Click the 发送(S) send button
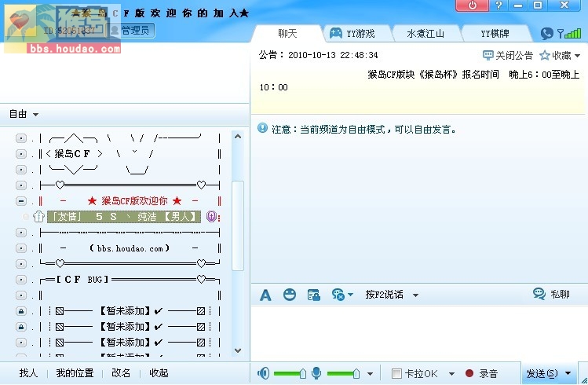588x385 pixels. click(x=542, y=373)
